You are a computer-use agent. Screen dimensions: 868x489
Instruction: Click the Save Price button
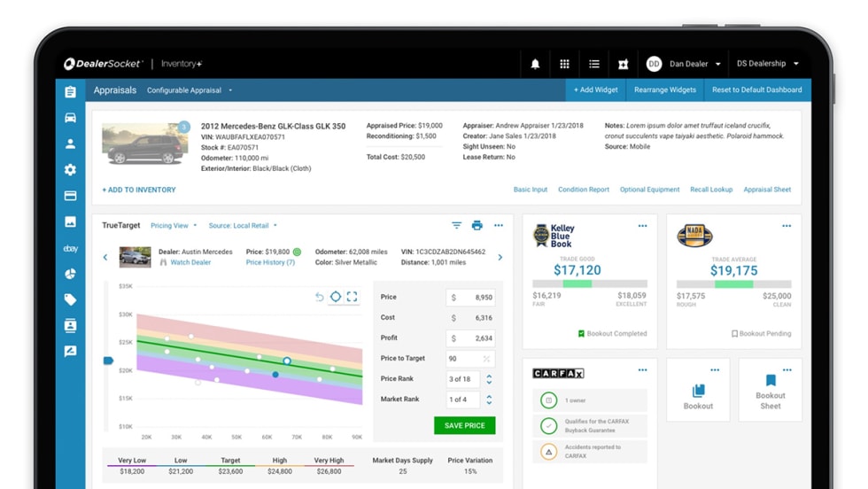click(464, 425)
